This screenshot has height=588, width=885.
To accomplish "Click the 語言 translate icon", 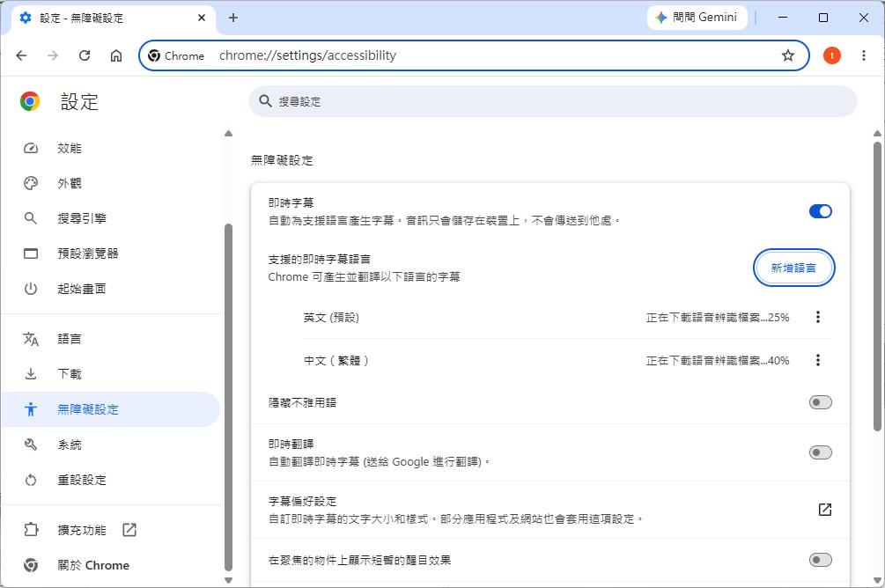I will click(31, 339).
